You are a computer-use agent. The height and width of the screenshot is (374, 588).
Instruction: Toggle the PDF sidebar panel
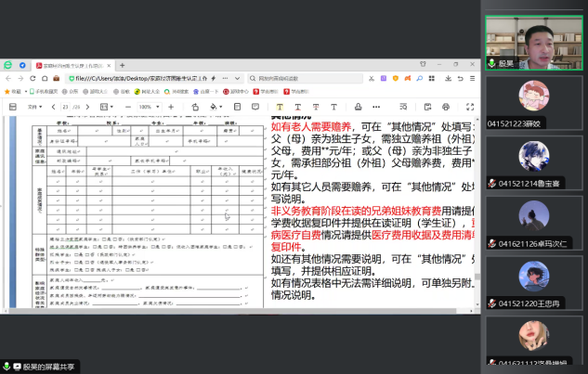click(12, 107)
